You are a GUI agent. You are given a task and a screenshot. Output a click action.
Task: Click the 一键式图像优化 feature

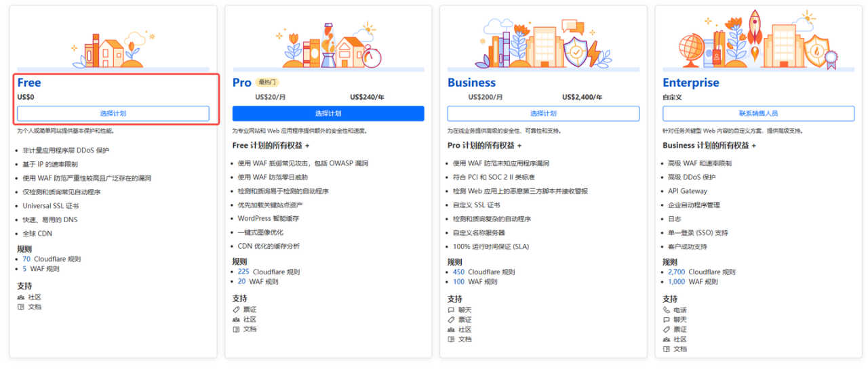click(261, 232)
